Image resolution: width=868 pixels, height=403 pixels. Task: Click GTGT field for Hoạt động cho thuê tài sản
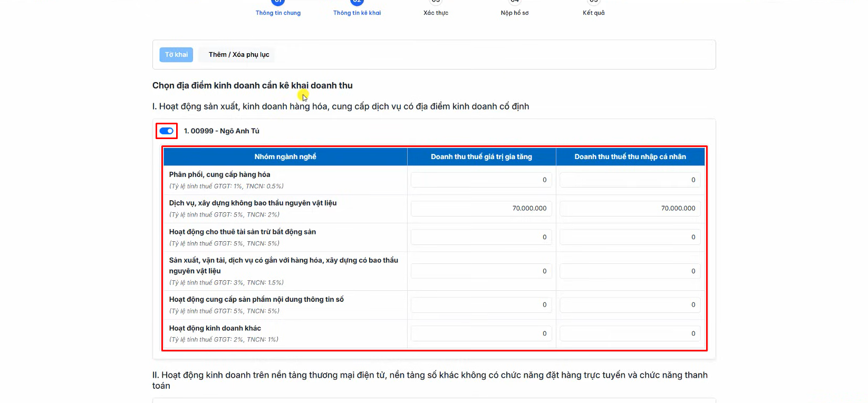481,237
